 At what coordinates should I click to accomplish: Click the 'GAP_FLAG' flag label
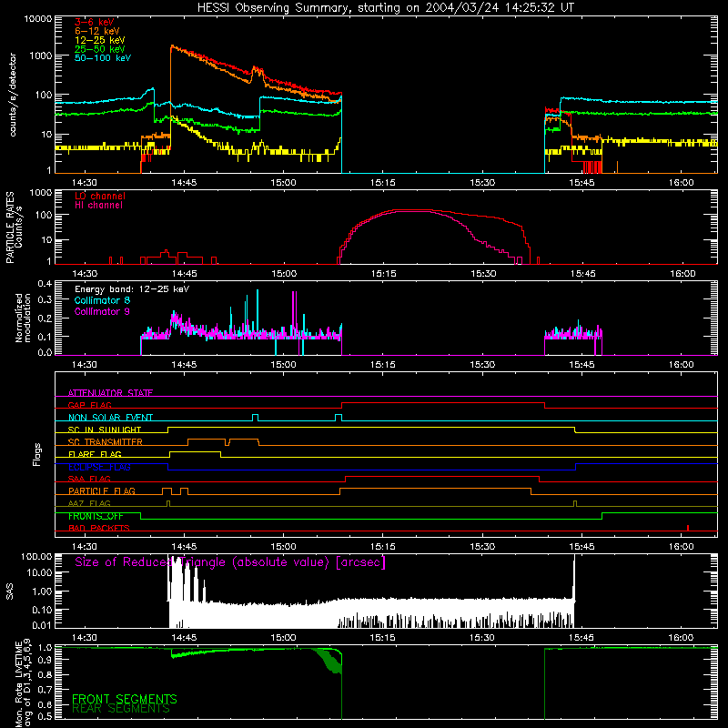[x=89, y=405]
